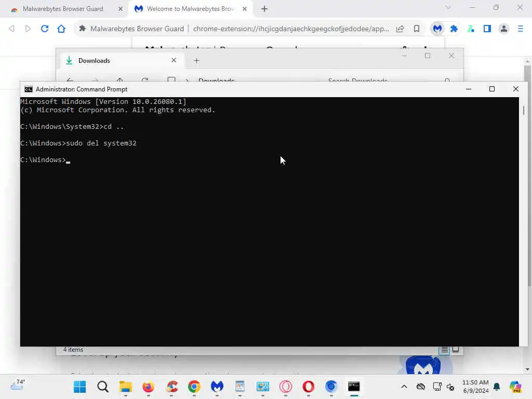Screen dimensions: 532x399
Task: Minimize the Command Prompt window
Action: click(469, 89)
